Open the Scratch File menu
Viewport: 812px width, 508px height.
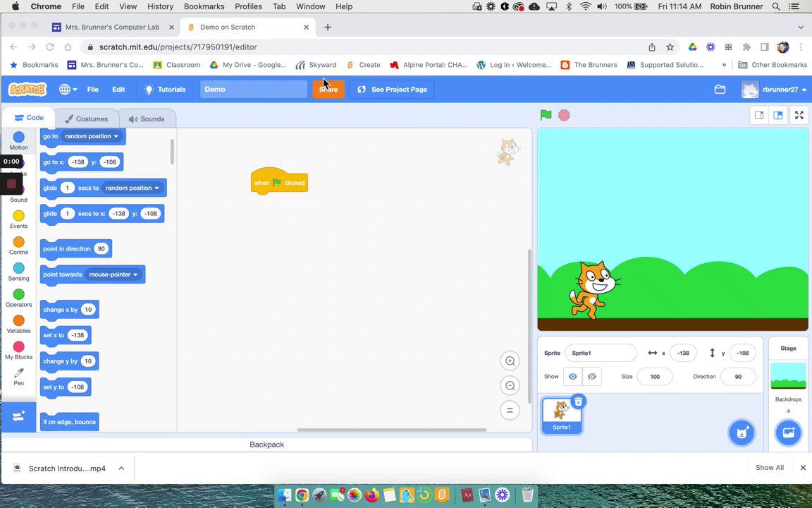(x=93, y=89)
